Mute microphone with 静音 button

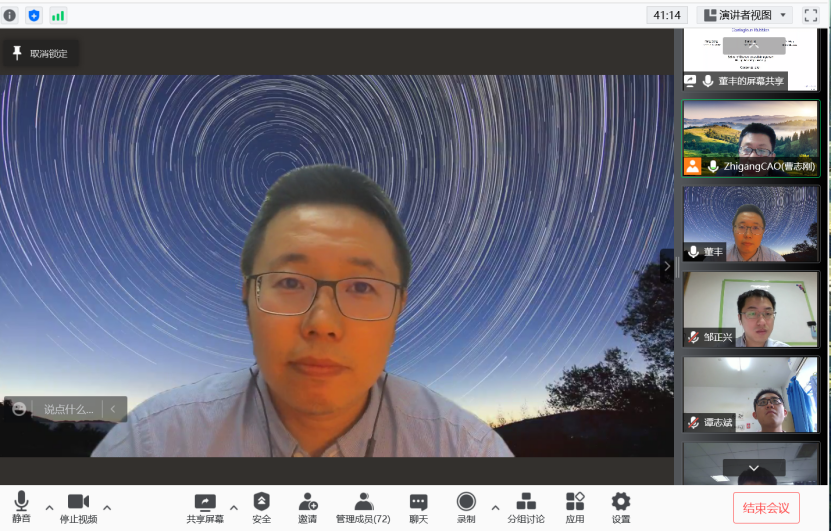[21, 507]
